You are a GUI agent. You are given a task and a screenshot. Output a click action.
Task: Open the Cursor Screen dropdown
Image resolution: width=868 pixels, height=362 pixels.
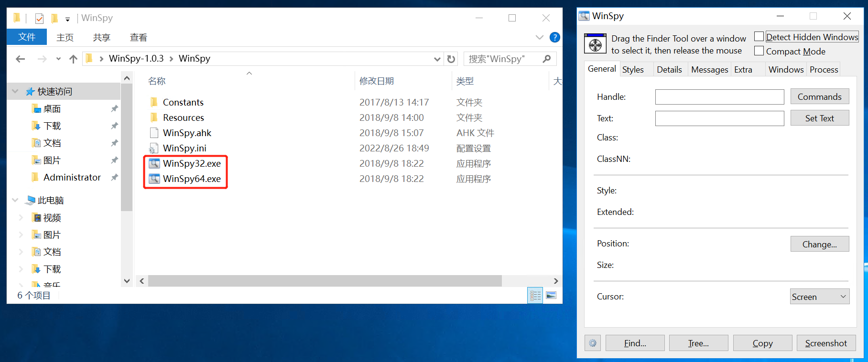click(x=819, y=297)
